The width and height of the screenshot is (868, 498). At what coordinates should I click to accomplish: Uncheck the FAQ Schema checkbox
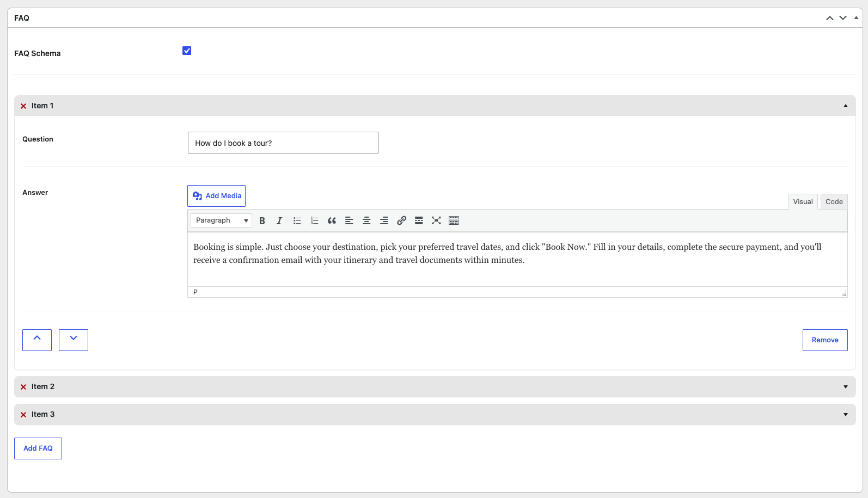coord(187,51)
